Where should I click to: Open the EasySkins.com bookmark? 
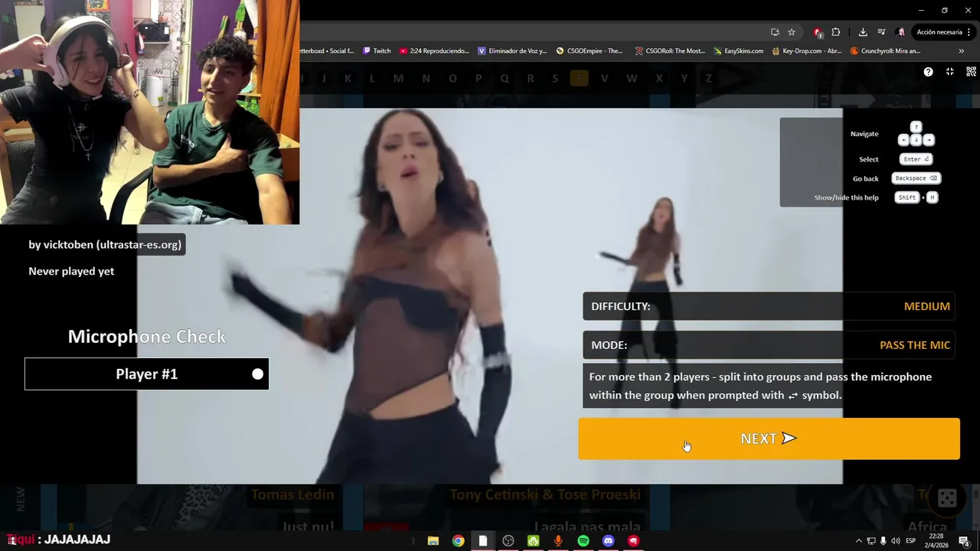[738, 51]
